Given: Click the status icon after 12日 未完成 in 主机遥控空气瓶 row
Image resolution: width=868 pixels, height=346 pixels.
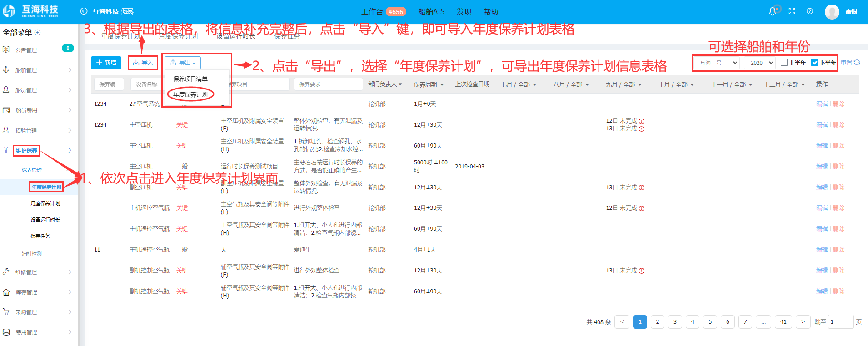Looking at the screenshot, I should pos(642,208).
